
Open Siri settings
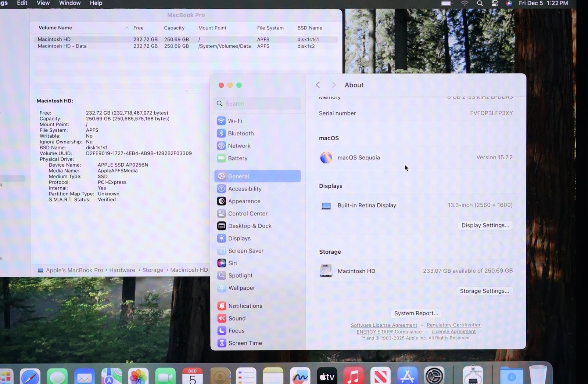[x=232, y=263]
